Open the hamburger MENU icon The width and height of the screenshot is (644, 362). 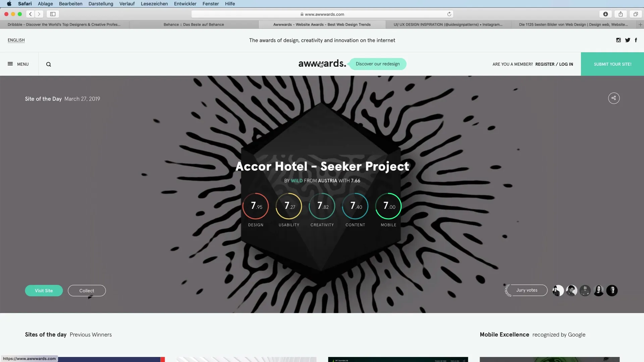pyautogui.click(x=10, y=64)
